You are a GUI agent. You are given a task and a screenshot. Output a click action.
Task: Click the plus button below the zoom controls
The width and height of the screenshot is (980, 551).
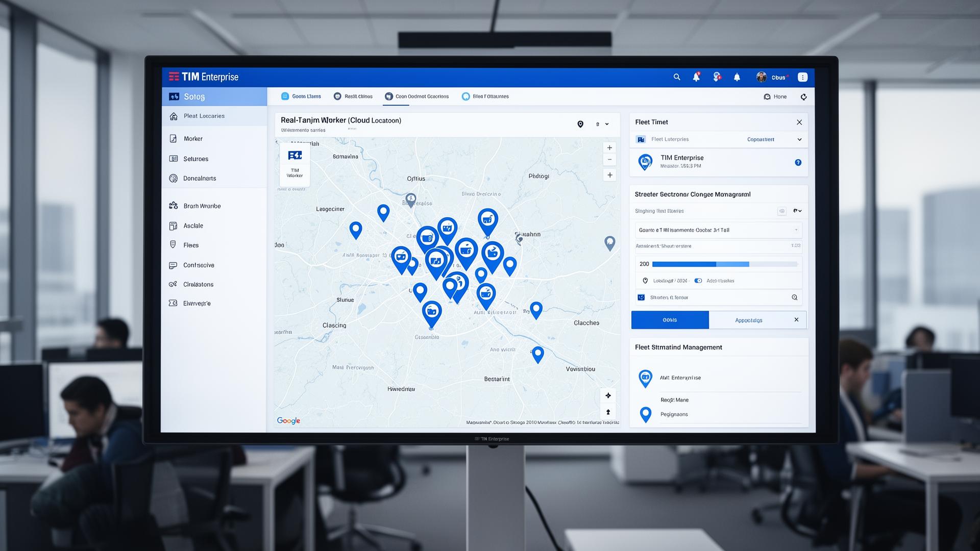coord(609,175)
